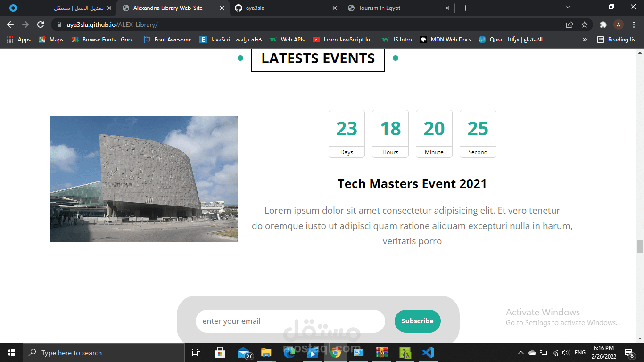Screen dimensions: 644x362
Task: Click the address bar URL
Action: pos(112,25)
